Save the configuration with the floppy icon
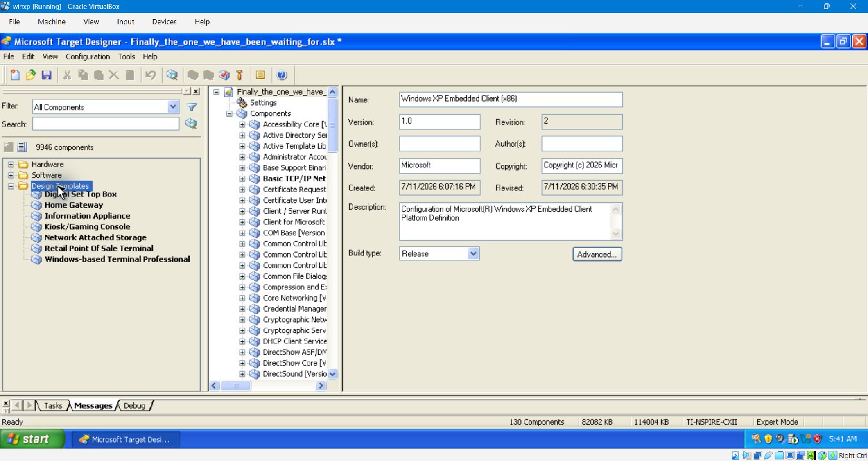 [x=47, y=75]
